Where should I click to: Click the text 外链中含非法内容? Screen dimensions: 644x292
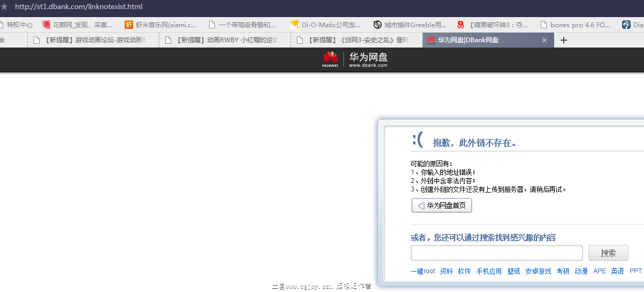(x=448, y=181)
